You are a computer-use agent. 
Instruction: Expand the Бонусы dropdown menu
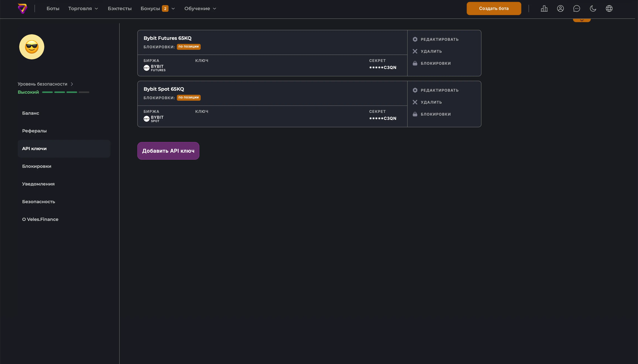pos(158,8)
